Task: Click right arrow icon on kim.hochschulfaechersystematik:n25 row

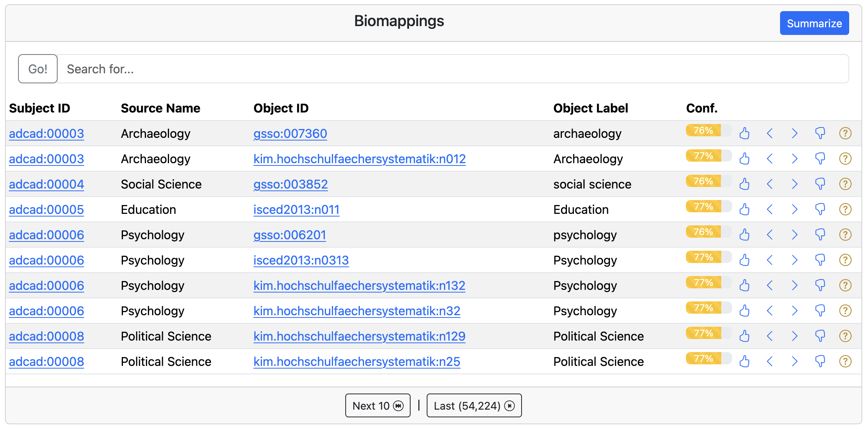Action: [795, 361]
